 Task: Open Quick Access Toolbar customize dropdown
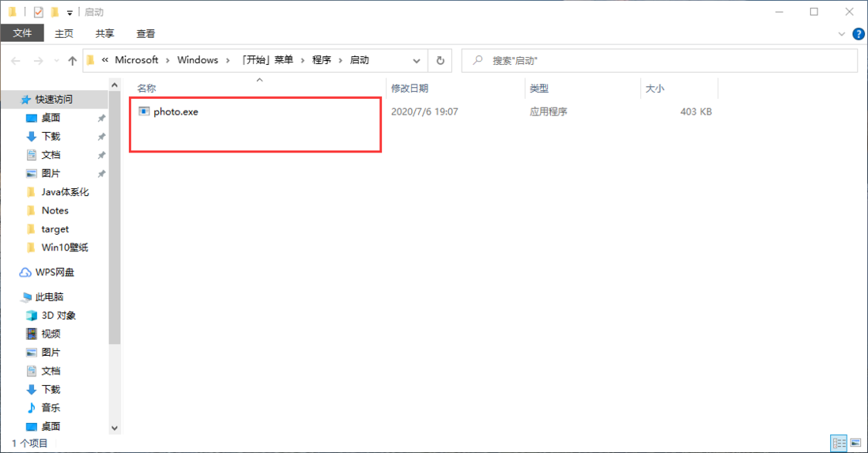[x=70, y=13]
